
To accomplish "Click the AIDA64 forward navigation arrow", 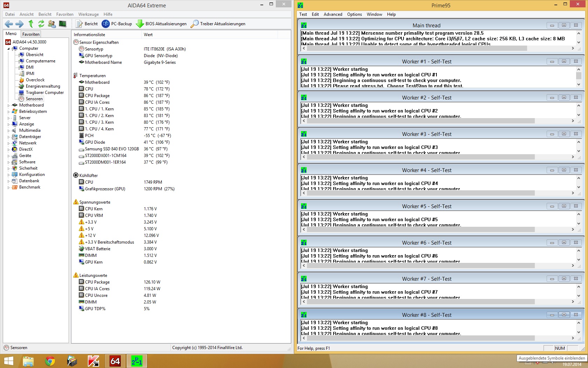I will 20,24.
